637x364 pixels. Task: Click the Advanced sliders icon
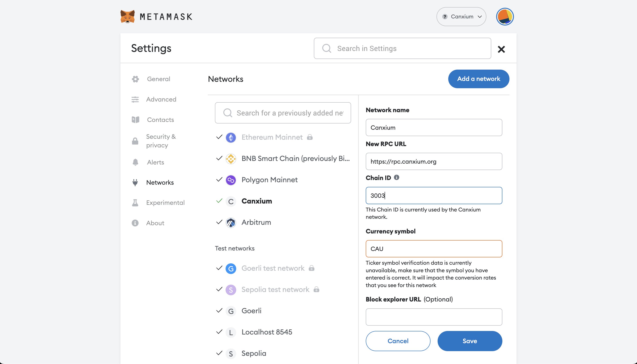coord(135,100)
